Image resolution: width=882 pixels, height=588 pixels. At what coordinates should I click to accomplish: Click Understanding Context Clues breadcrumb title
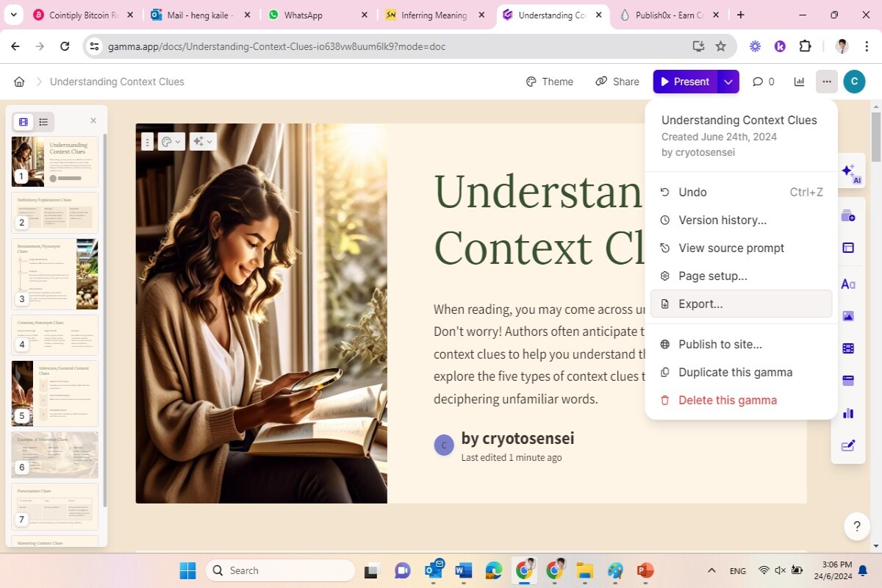click(x=117, y=82)
